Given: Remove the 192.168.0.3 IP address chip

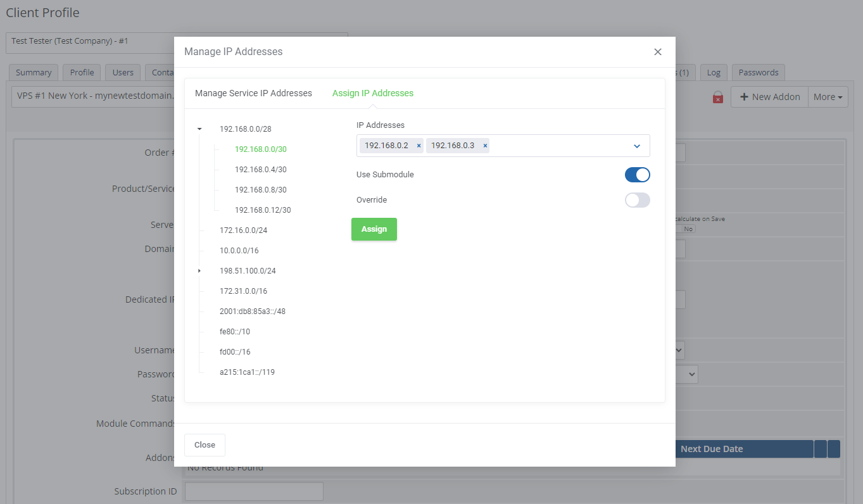Looking at the screenshot, I should (484, 145).
